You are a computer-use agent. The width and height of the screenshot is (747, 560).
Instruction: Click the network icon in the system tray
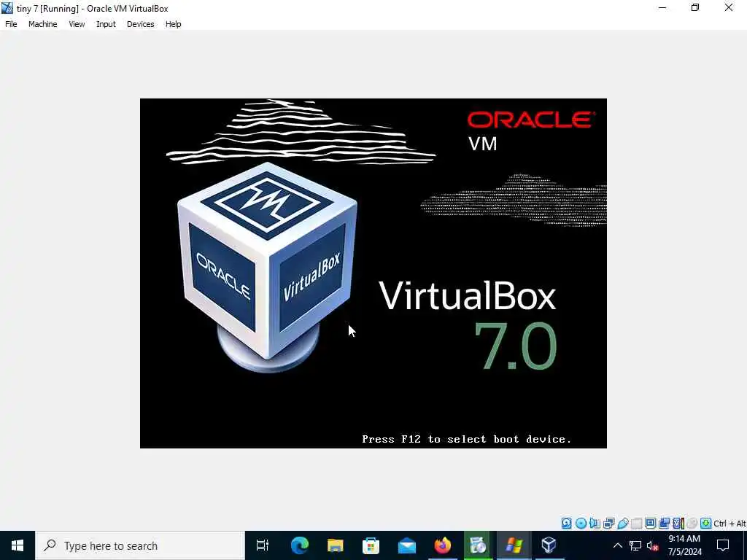pyautogui.click(x=635, y=545)
